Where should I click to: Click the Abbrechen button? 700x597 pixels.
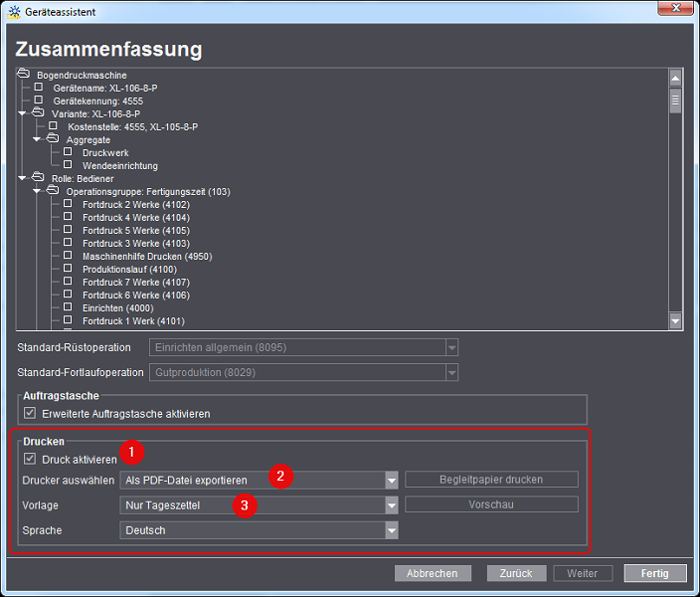click(433, 573)
